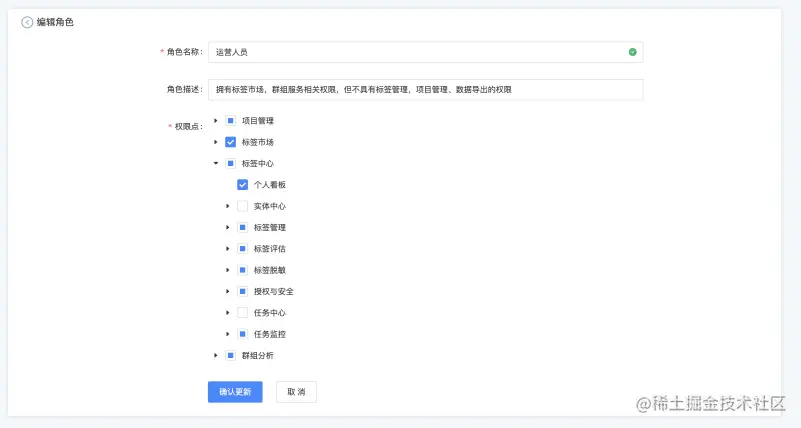Check the 实体中心 checkbox
Viewport: 801px width, 428px height.
[x=243, y=206]
